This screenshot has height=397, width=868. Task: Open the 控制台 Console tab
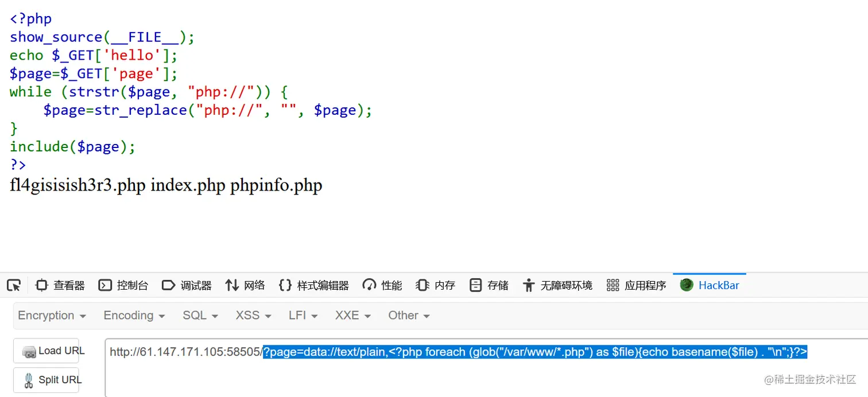[x=123, y=285]
